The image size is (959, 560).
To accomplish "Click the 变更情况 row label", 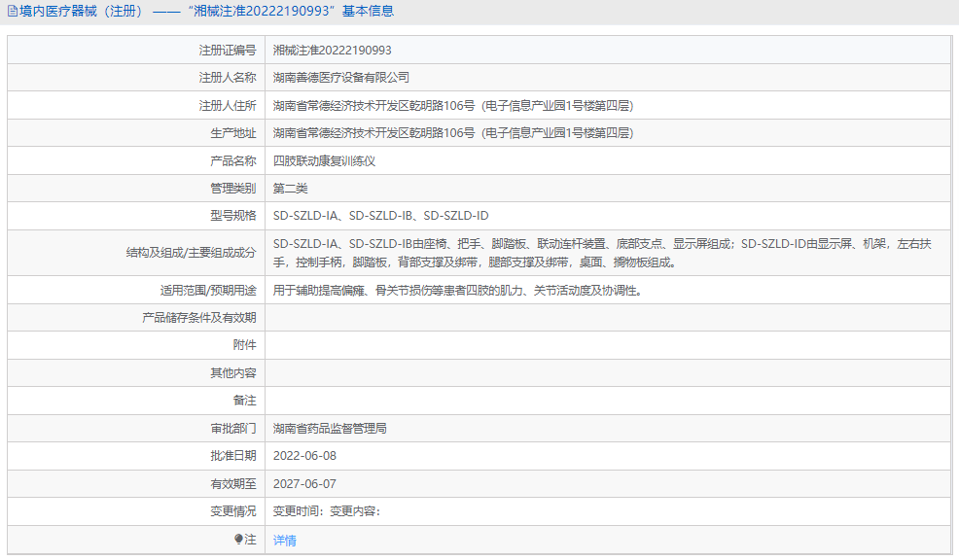I will [233, 511].
